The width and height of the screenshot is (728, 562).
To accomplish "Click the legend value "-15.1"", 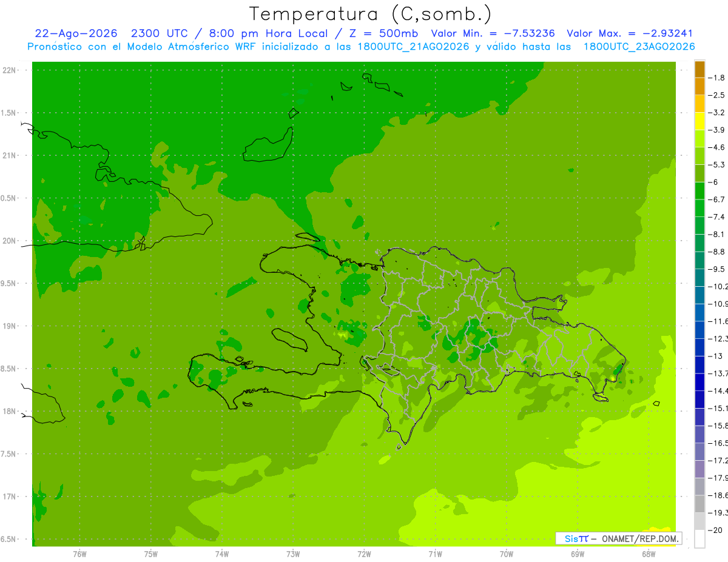I will coord(718,408).
